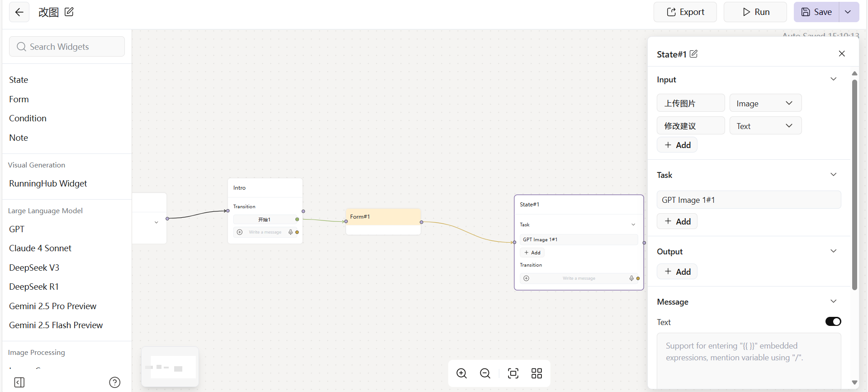Toggle the Message Text switch off
The width and height of the screenshot is (868, 392).
(833, 321)
